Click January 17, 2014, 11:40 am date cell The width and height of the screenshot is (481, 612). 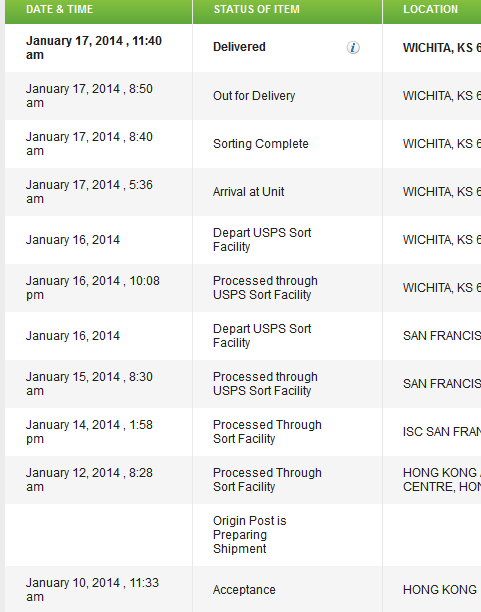(x=94, y=48)
